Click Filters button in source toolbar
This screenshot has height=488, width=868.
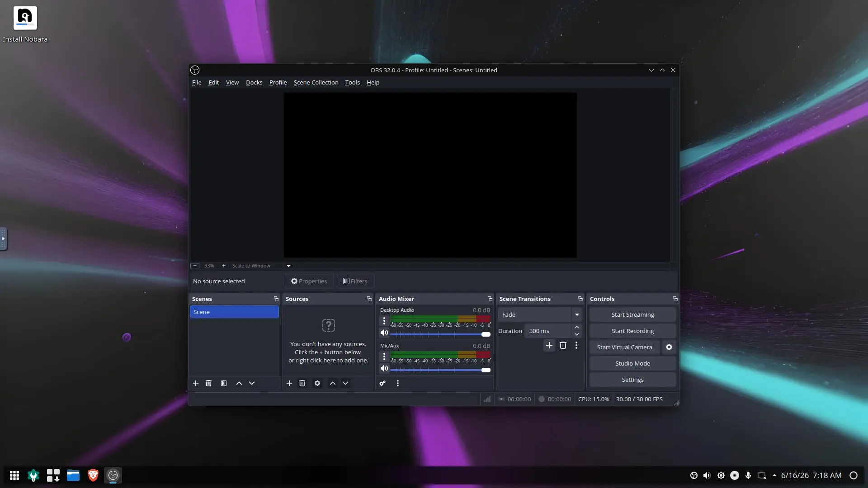355,281
